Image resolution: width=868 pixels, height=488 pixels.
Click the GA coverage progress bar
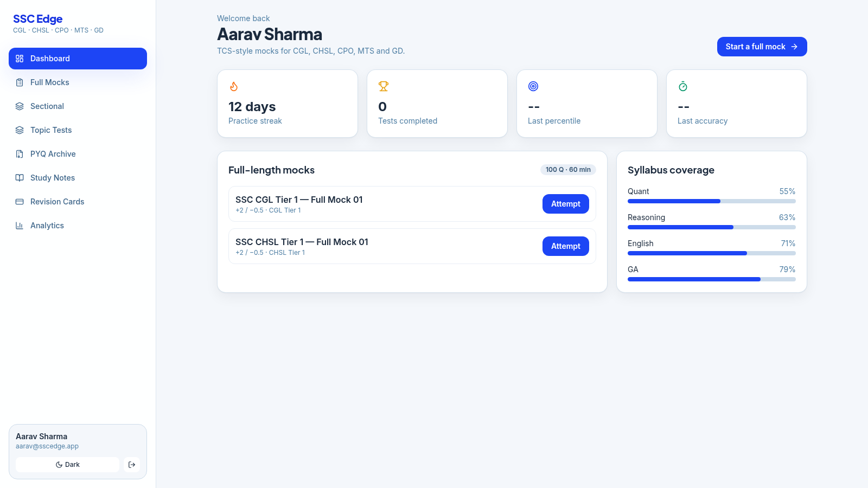[x=712, y=279]
